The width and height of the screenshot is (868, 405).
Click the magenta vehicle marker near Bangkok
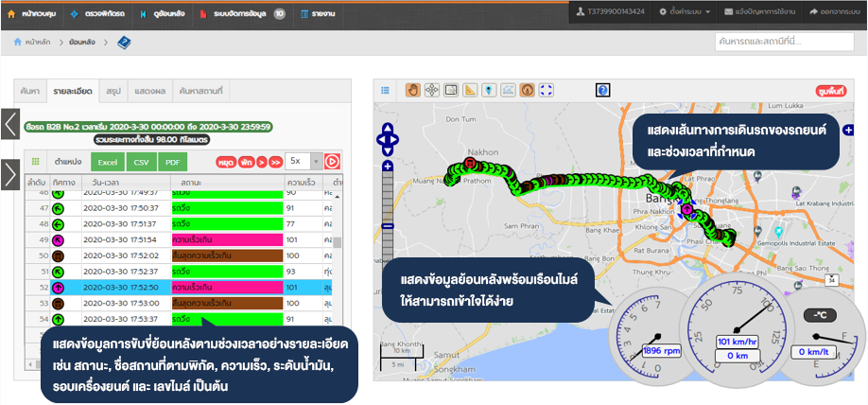coord(687,209)
